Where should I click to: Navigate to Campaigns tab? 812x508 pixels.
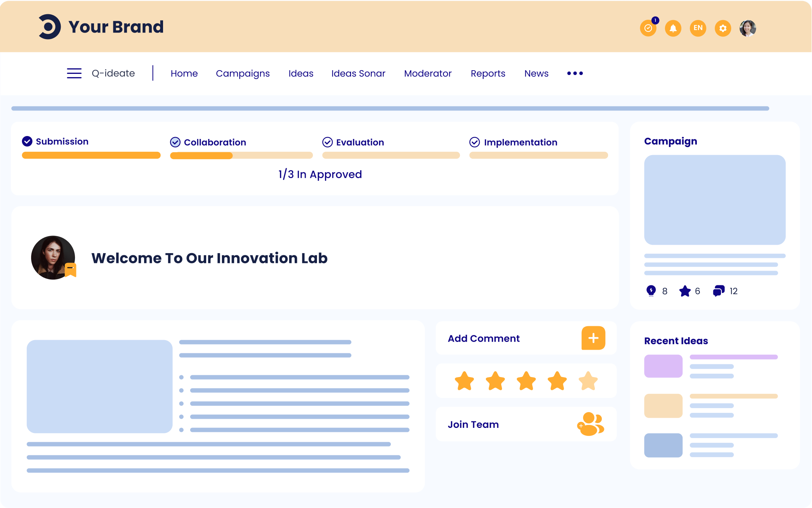243,73
